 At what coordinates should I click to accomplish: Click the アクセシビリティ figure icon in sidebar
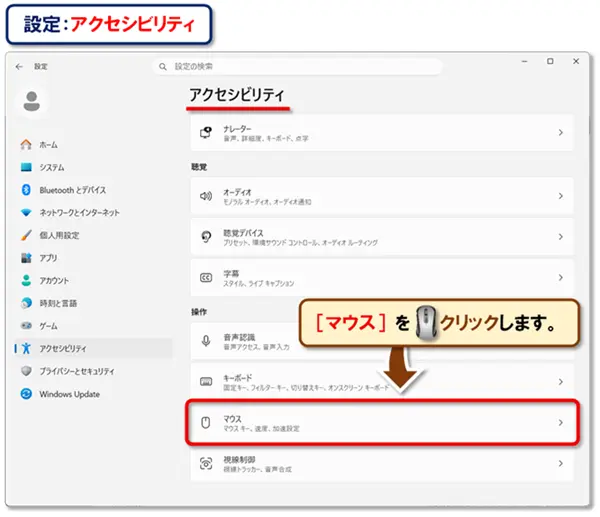click(x=26, y=348)
